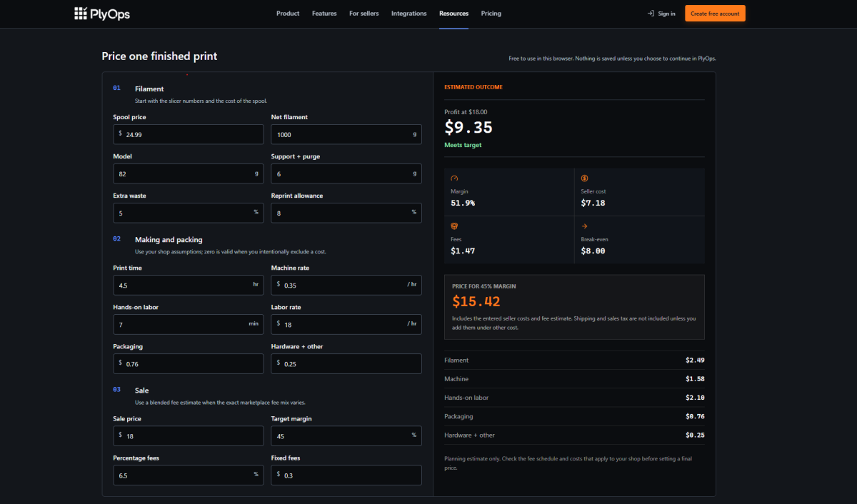Click the Meets target status text
857x504 pixels.
click(463, 145)
